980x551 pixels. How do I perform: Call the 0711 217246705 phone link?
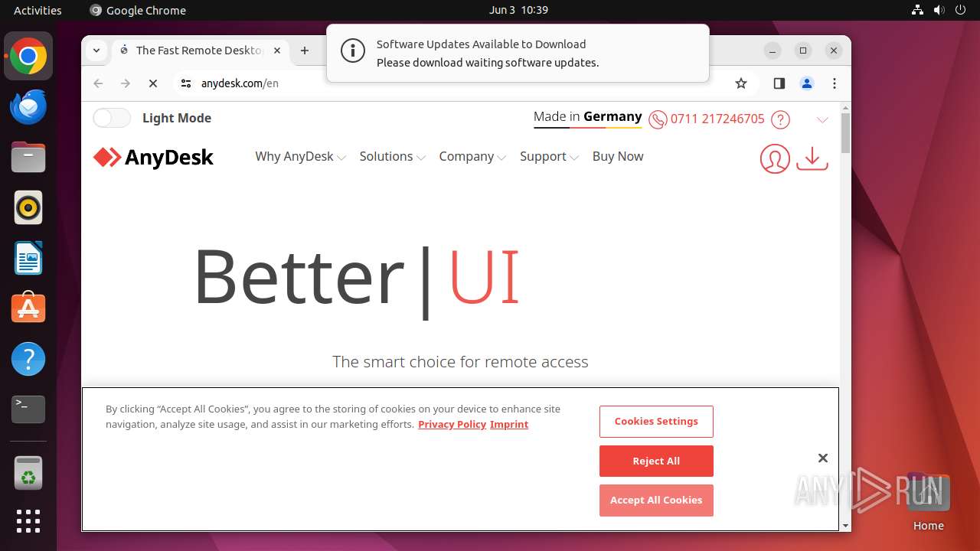[717, 119]
